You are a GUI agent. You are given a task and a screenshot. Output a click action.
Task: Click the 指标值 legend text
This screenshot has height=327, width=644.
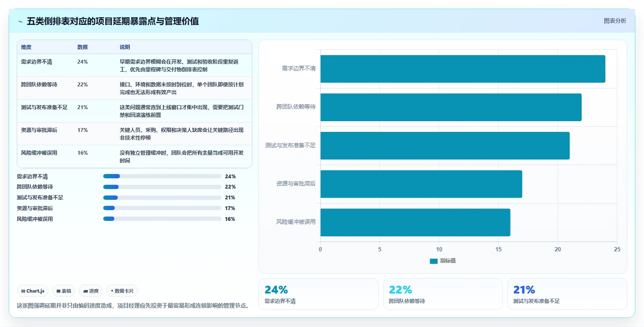pyautogui.click(x=448, y=261)
